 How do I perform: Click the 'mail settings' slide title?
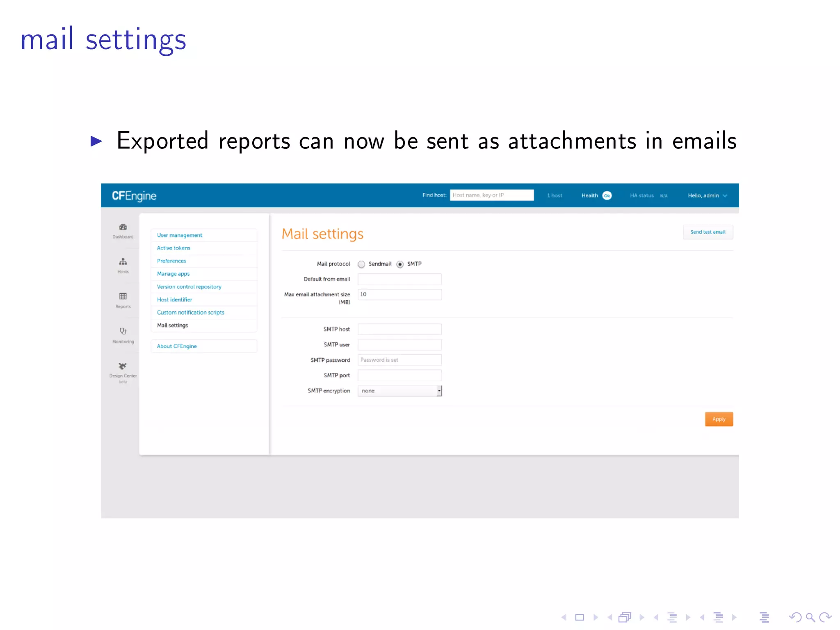pos(103,40)
